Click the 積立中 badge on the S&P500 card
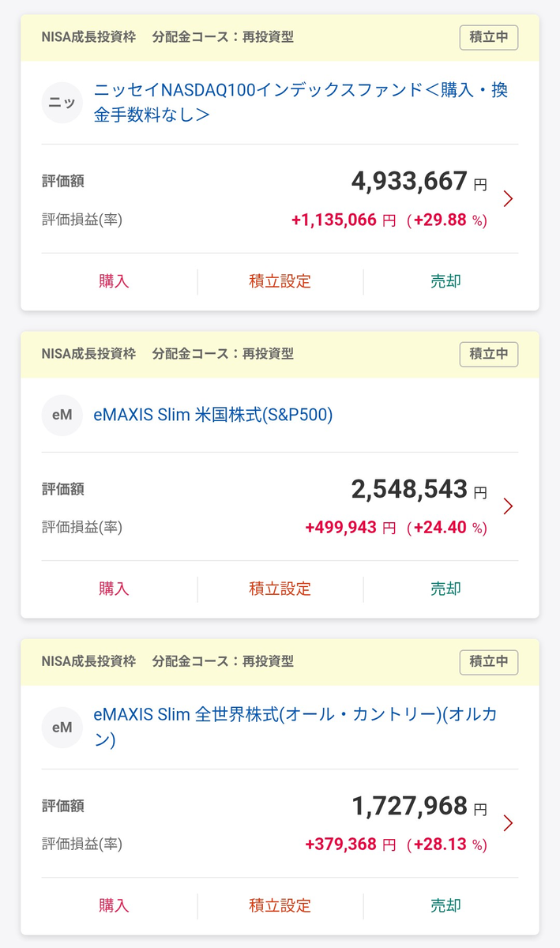The height and width of the screenshot is (948, 560). point(489,354)
